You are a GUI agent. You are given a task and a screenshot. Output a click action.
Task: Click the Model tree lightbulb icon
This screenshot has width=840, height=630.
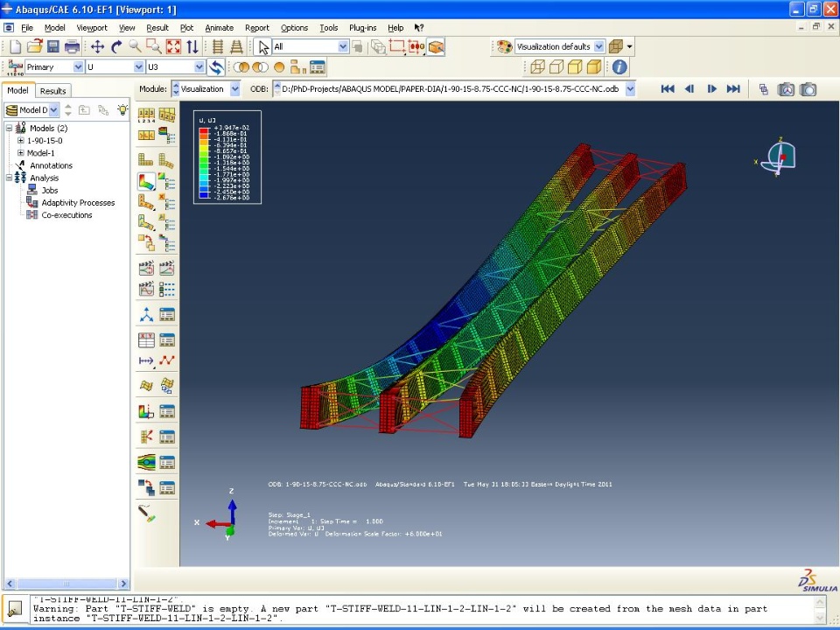[122, 110]
